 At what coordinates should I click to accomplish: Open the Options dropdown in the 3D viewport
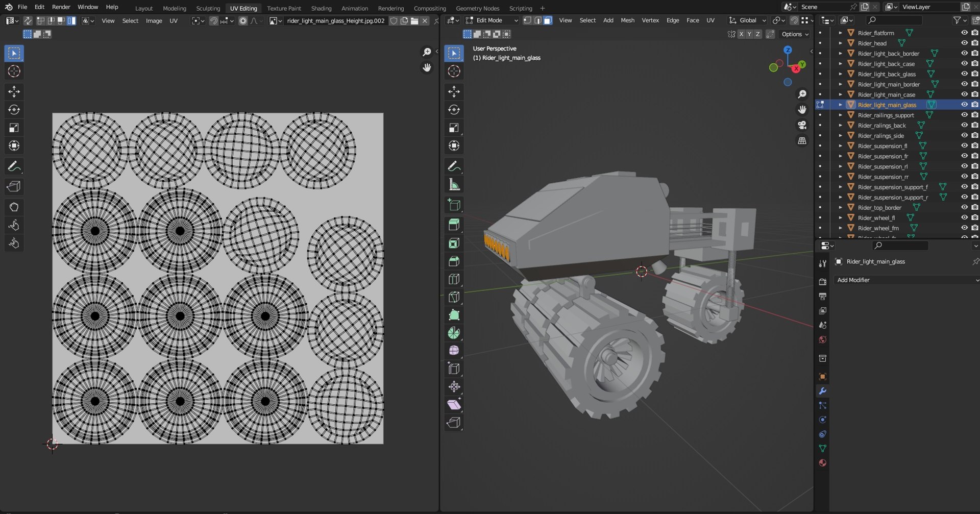(795, 34)
